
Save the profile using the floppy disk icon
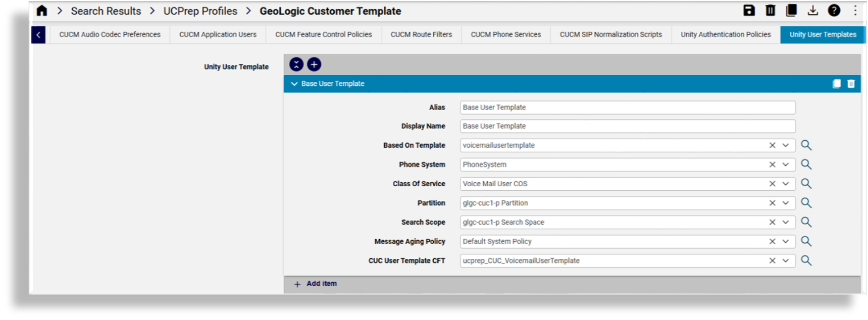click(749, 11)
